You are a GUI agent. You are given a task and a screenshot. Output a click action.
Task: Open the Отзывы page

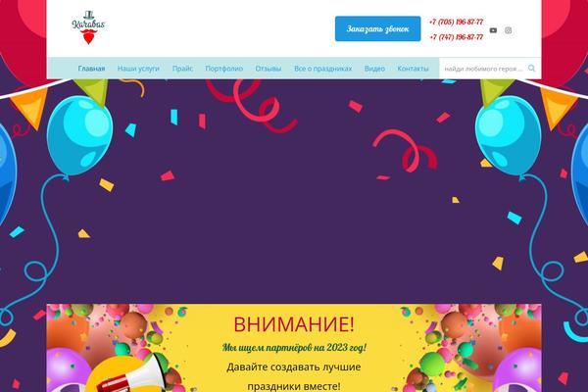point(269,69)
